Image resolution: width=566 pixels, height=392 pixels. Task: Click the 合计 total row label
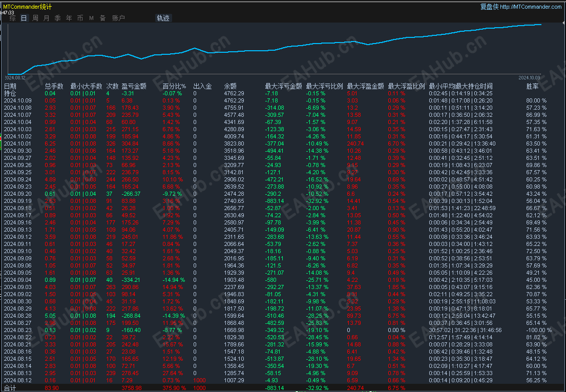coord(10,388)
